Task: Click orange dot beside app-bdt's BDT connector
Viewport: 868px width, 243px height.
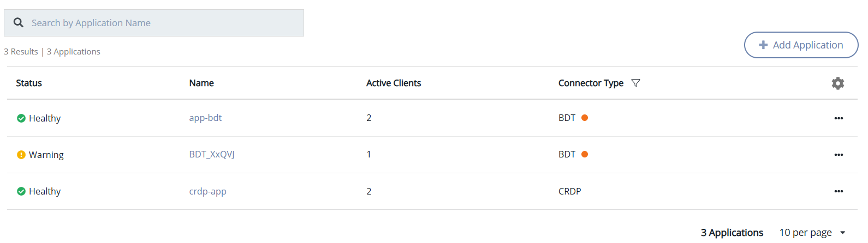Action: point(585,118)
